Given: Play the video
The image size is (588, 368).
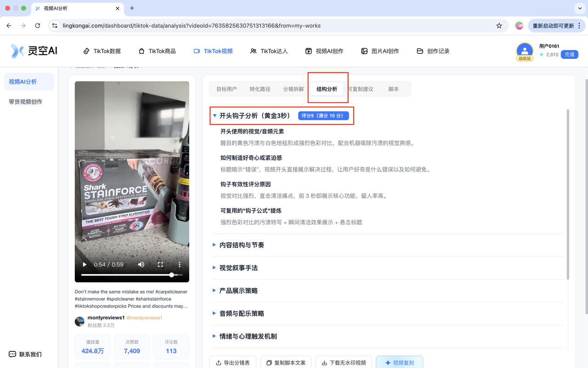Looking at the screenshot, I should click(85, 264).
